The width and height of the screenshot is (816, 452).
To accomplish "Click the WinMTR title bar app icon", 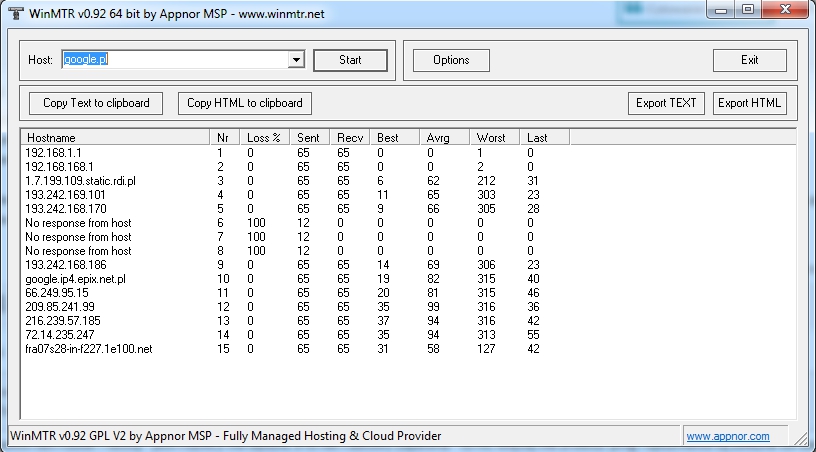I will [16, 14].
